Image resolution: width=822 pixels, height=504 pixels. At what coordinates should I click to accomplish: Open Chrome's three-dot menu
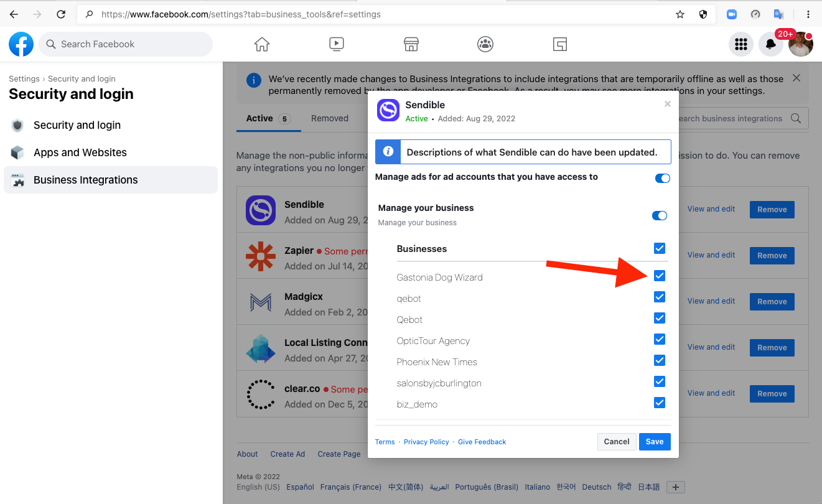pyautogui.click(x=808, y=14)
